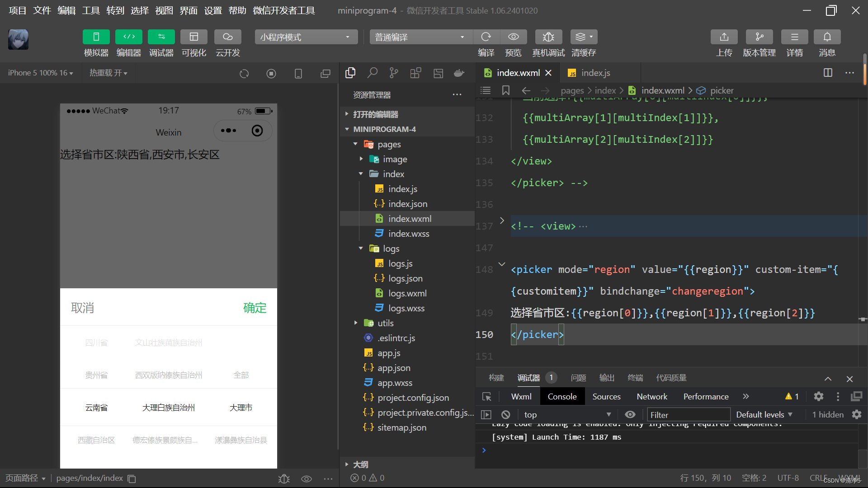Click the console Filter input field

coord(688,414)
